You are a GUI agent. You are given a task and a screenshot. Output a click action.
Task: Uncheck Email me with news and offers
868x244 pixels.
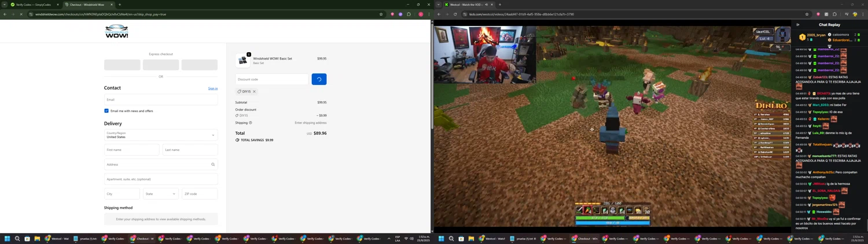106,111
